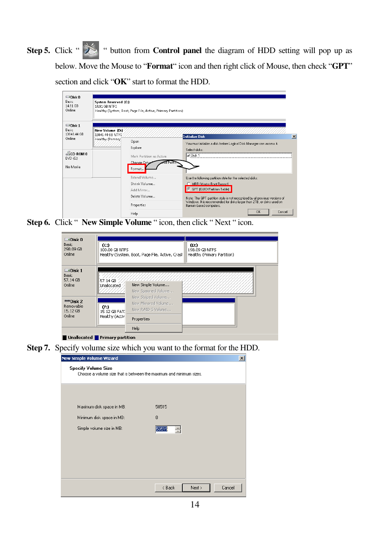
Task: Open Properties in the Format context menu
Action: click(138, 205)
